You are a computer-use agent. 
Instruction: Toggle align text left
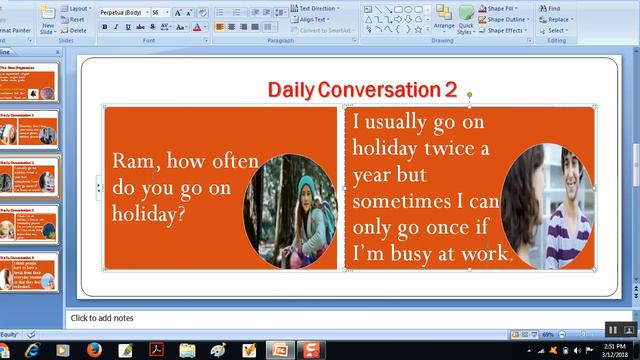[220, 27]
